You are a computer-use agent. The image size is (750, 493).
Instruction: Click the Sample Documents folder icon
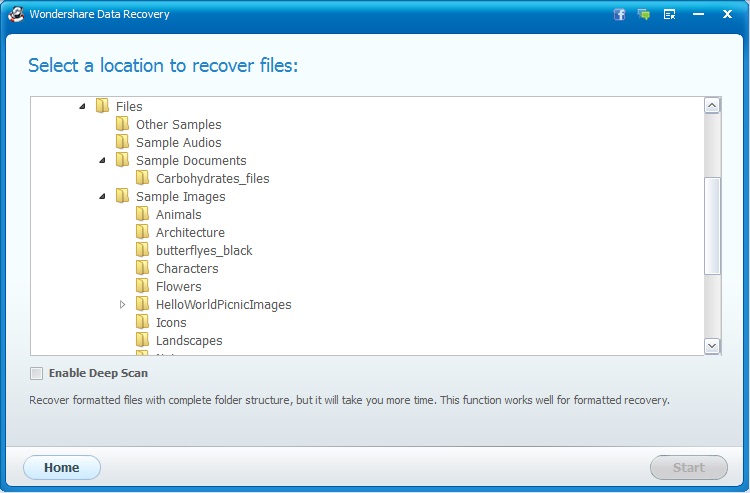122,160
